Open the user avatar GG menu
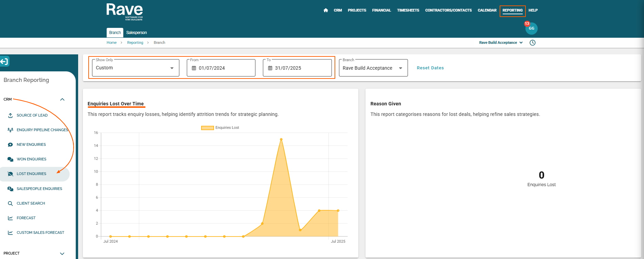644x259 pixels. coord(532,29)
